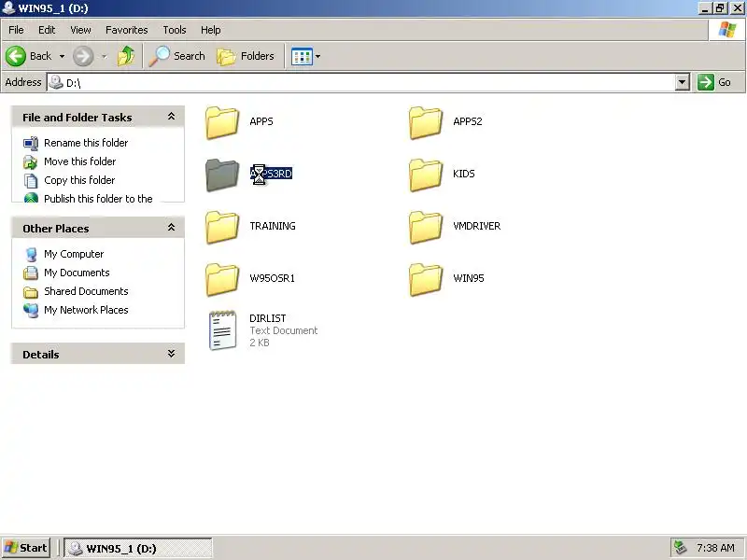The width and height of the screenshot is (747, 560).
Task: Click the Shared Documents folder icon
Action: pyautogui.click(x=31, y=291)
